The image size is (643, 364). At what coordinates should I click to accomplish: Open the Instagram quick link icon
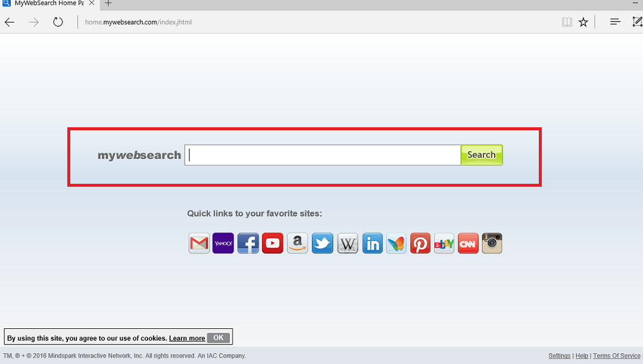pyautogui.click(x=492, y=243)
